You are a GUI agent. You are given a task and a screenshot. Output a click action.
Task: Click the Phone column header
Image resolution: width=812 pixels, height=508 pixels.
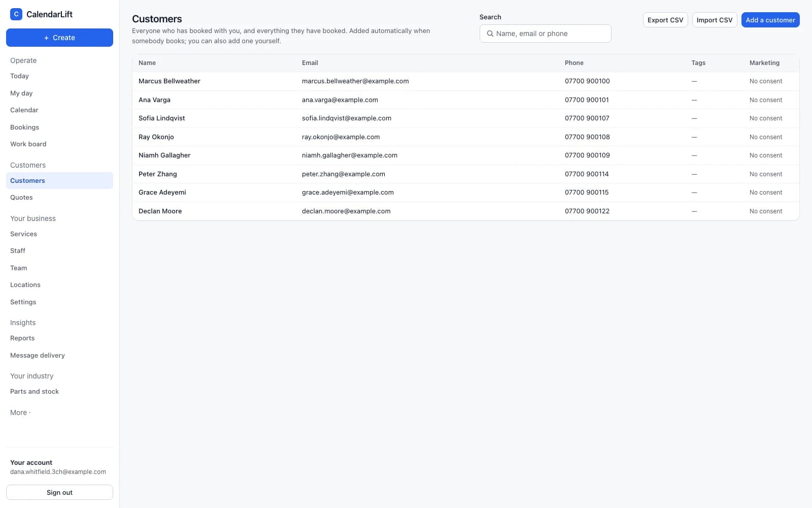pos(574,63)
